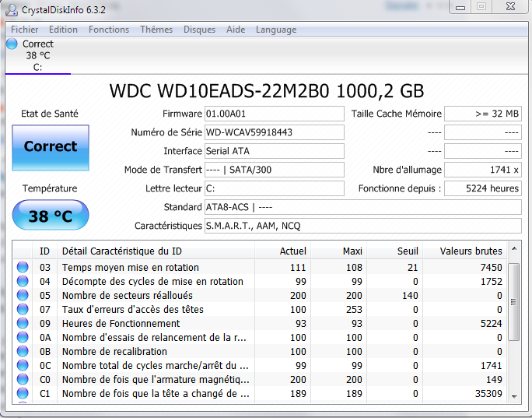The height and width of the screenshot is (418, 532).
Task: Select row Nombre de fois que la tête a changé
Action: 260,394
